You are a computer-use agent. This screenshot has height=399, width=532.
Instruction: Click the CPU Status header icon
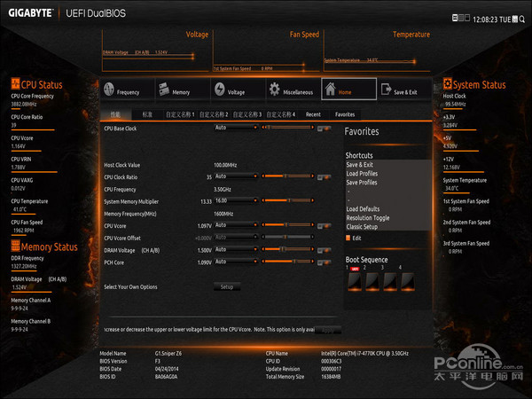(15, 83)
